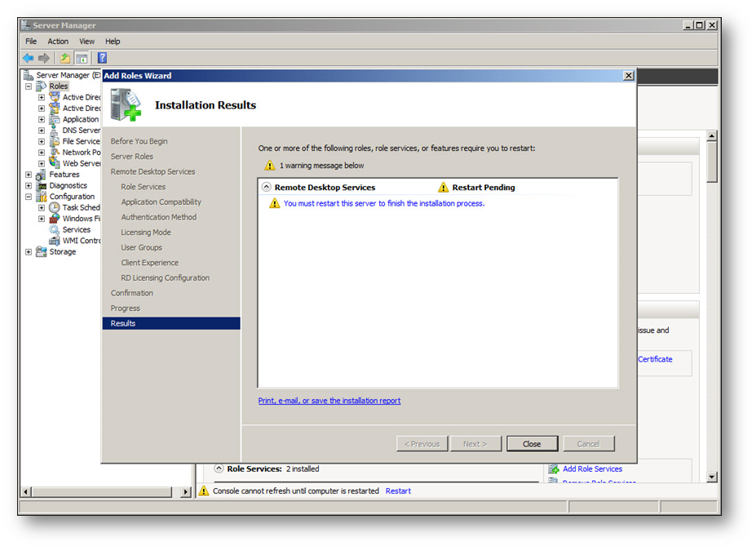This screenshot has height=550, width=756.
Task: Open the View menu
Action: [87, 42]
